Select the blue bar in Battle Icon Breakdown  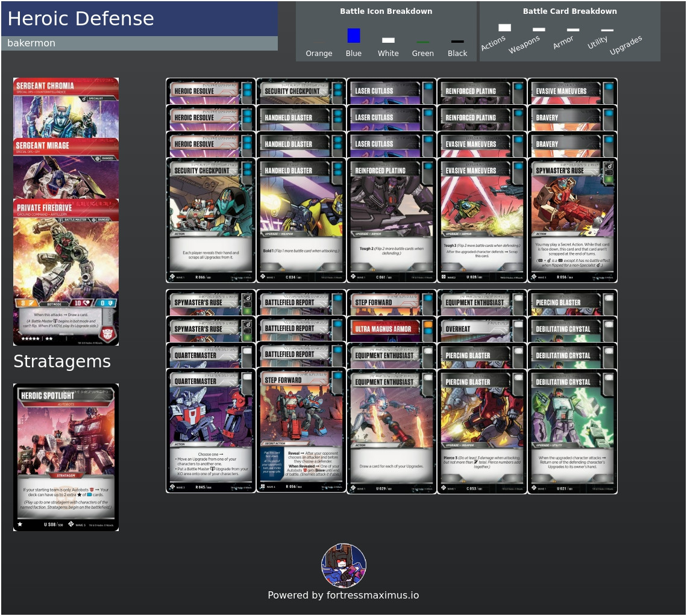(354, 36)
